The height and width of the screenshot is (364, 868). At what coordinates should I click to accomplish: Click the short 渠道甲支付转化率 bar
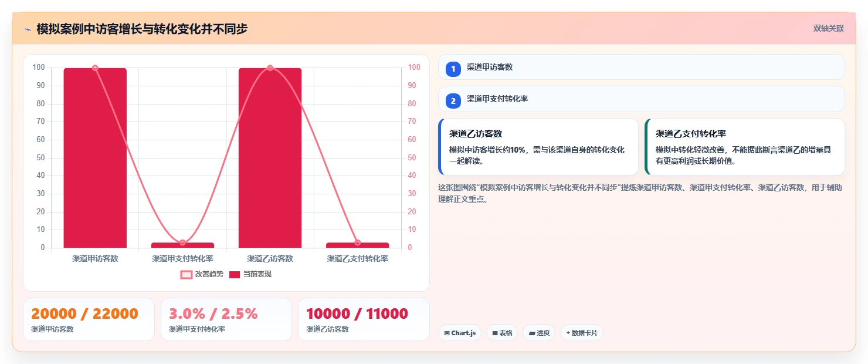[182, 245]
